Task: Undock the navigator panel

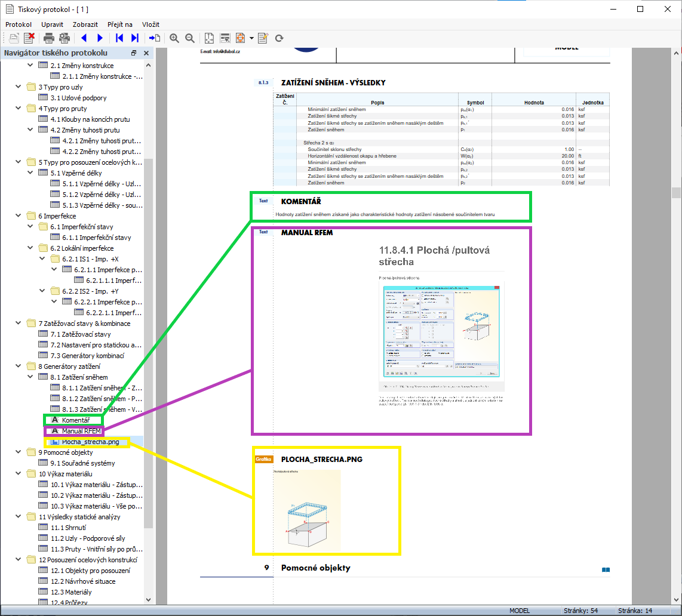Action: 134,53
